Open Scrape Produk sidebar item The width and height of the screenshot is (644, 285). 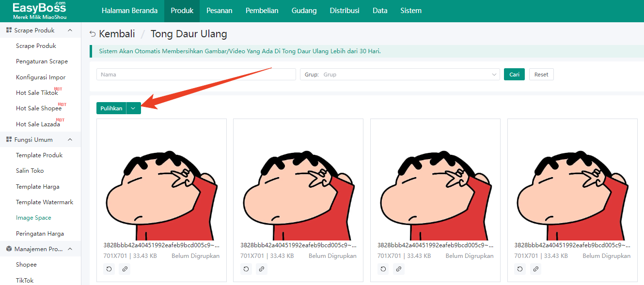[36, 46]
